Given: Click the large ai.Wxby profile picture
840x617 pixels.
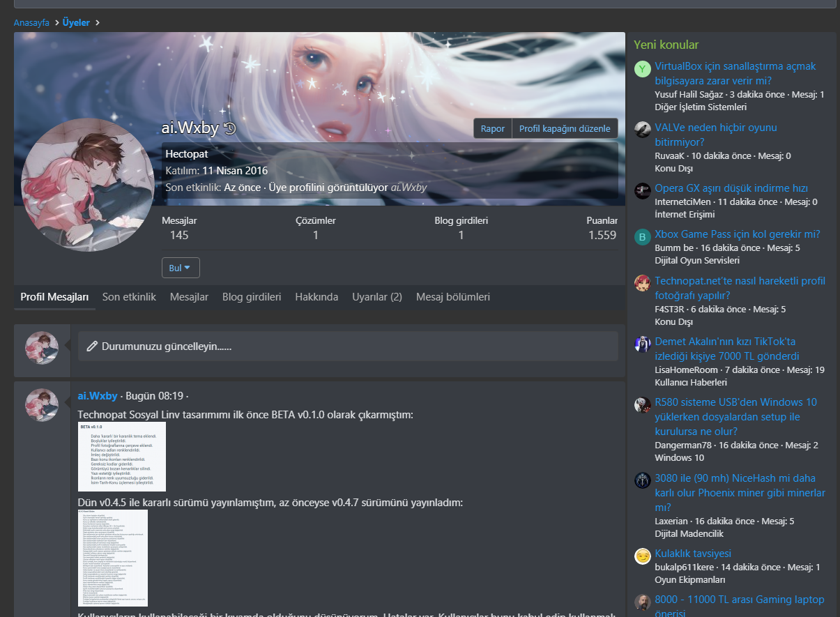Looking at the screenshot, I should [x=88, y=185].
